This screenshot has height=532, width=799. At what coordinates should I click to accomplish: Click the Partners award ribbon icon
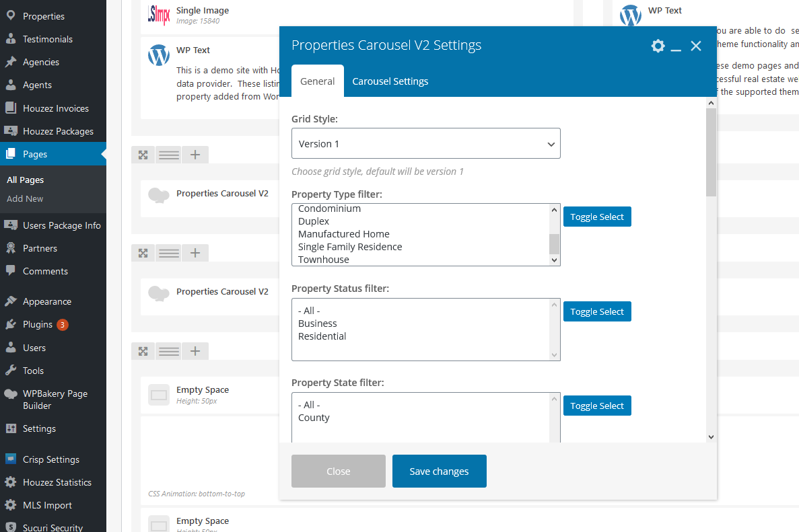(11, 248)
